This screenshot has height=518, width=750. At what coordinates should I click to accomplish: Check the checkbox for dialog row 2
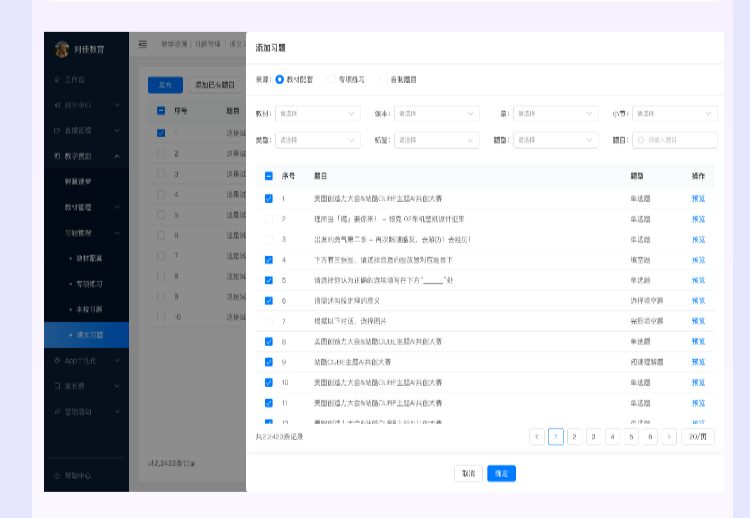[268, 218]
